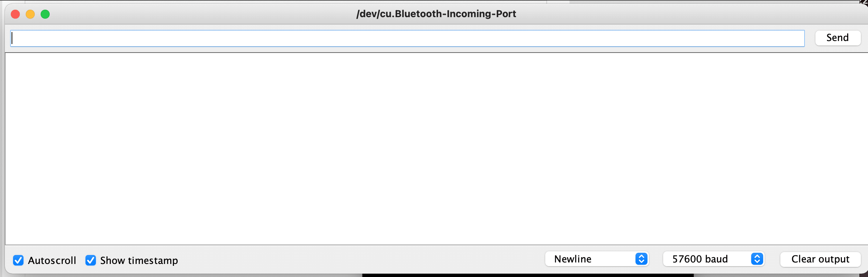This screenshot has width=868, height=277.
Task: Click the Send button
Action: 837,38
